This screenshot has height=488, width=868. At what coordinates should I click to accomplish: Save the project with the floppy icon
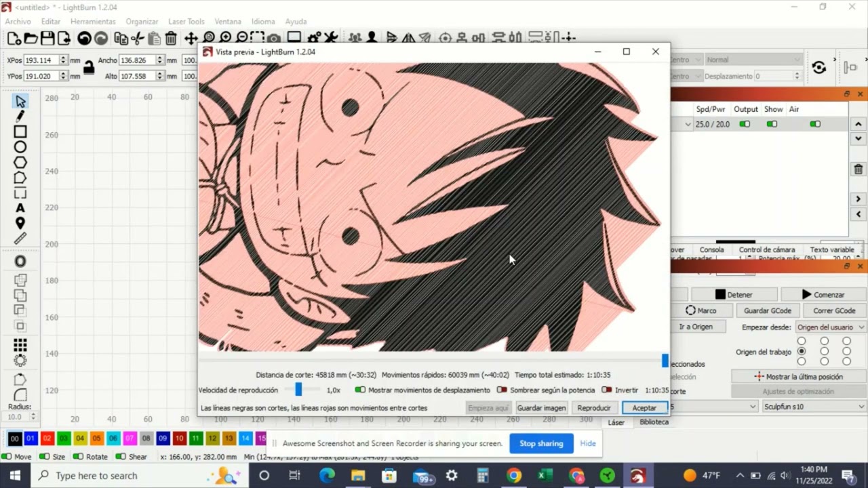[47, 39]
